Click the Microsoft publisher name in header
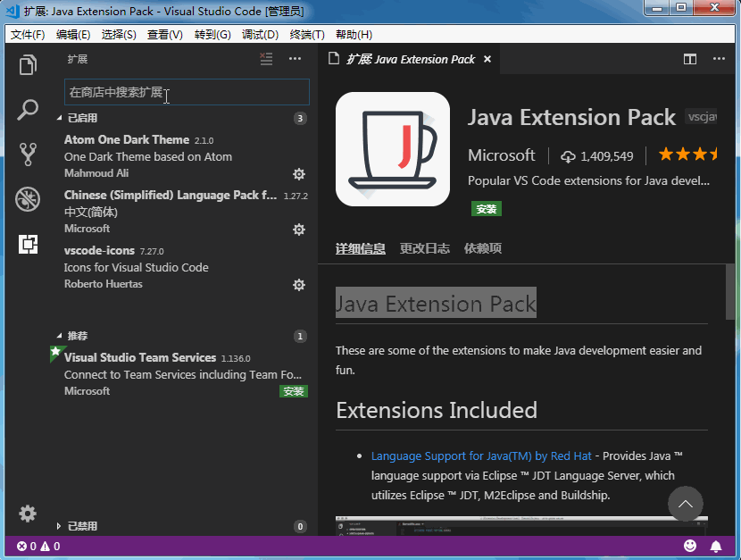The image size is (741, 560). (x=502, y=155)
